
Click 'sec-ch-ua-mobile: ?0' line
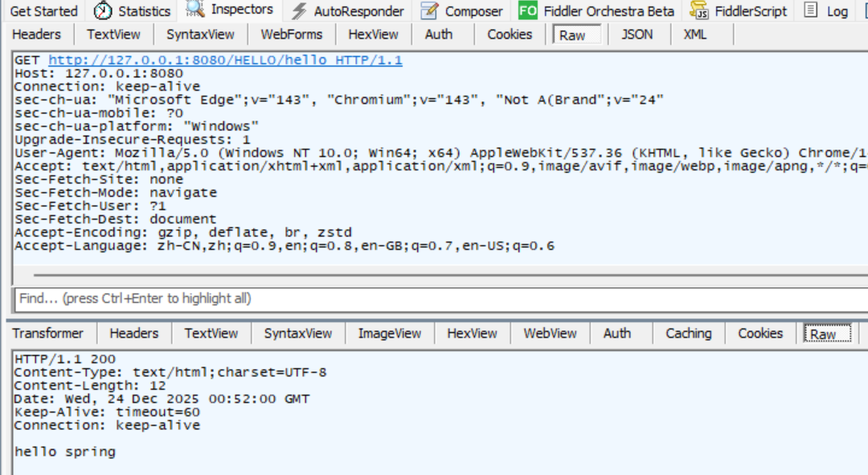click(x=99, y=113)
